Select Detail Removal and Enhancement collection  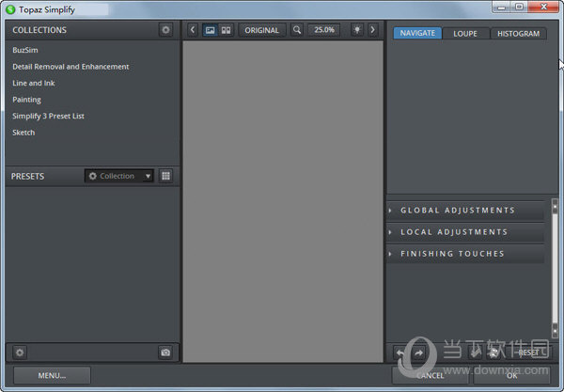click(x=70, y=67)
